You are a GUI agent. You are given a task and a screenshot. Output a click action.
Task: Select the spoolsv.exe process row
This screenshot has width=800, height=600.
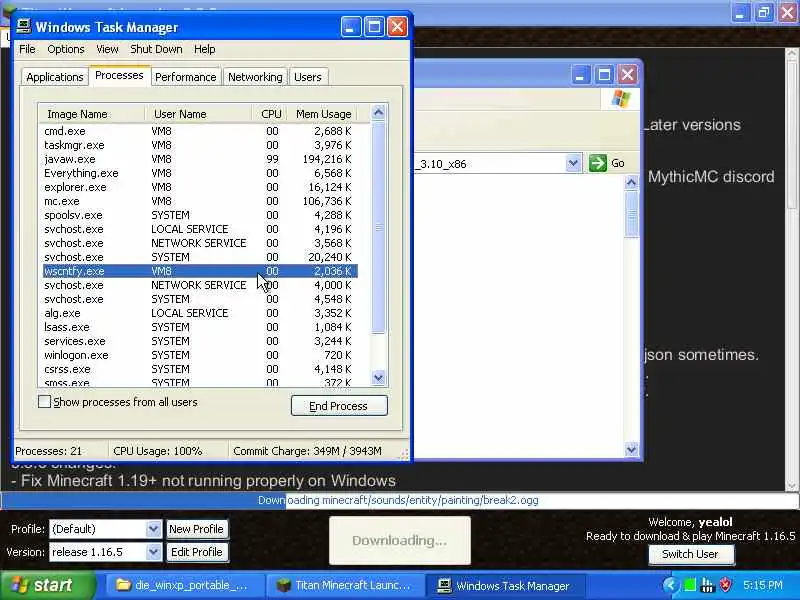(200, 215)
